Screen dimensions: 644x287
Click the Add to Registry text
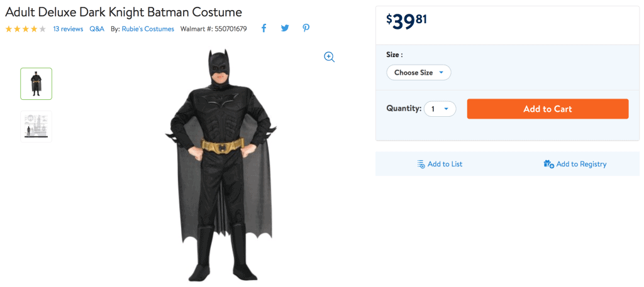pyautogui.click(x=581, y=164)
